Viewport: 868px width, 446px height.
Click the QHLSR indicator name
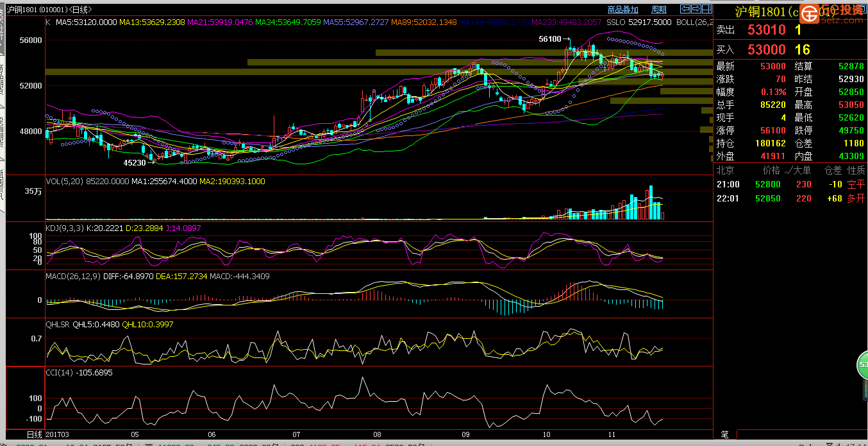[x=59, y=325]
